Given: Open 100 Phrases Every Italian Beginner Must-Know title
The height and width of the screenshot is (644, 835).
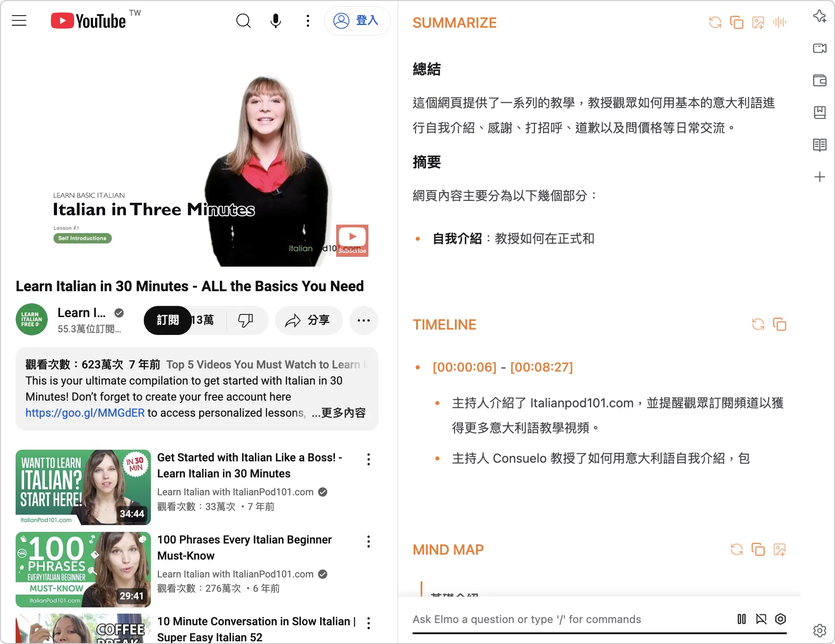Looking at the screenshot, I should point(244,548).
